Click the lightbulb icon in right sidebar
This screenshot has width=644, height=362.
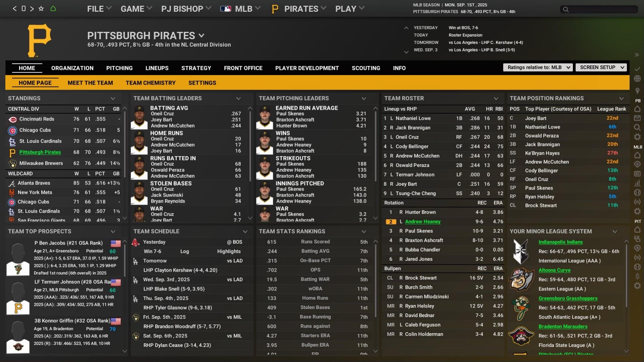pos(637,91)
